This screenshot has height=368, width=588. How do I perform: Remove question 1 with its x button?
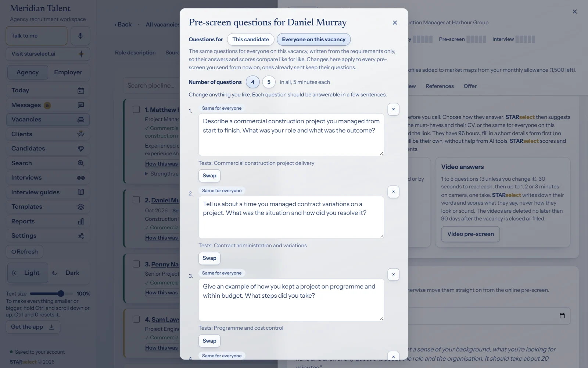393,109
